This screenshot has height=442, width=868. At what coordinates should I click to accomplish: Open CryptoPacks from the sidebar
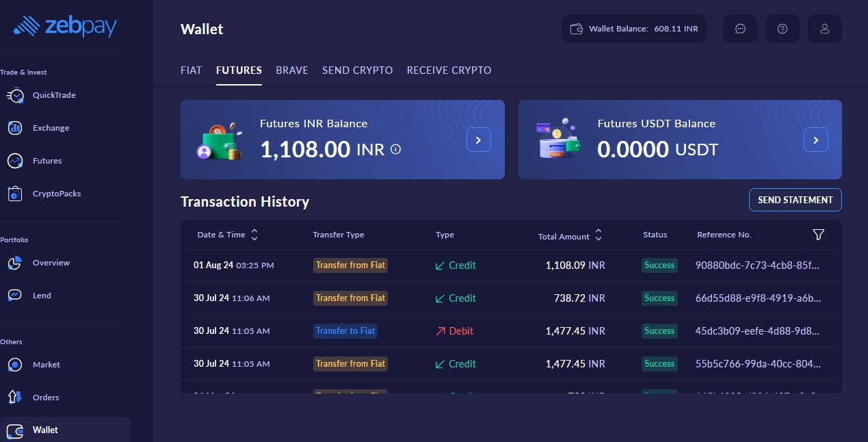tap(44, 194)
